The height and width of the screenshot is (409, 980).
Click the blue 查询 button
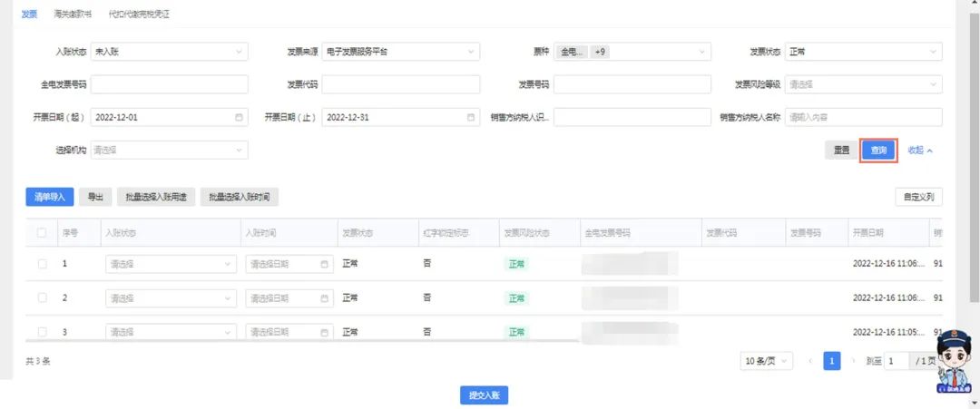(x=877, y=151)
